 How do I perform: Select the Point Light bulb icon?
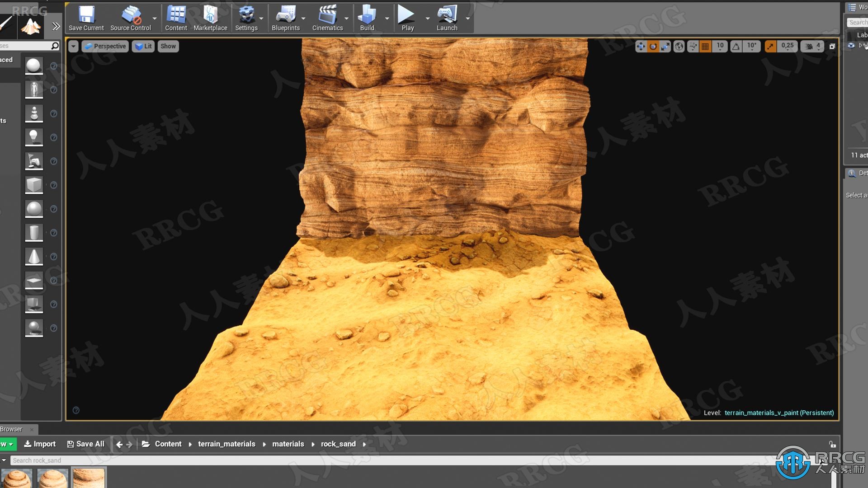34,137
